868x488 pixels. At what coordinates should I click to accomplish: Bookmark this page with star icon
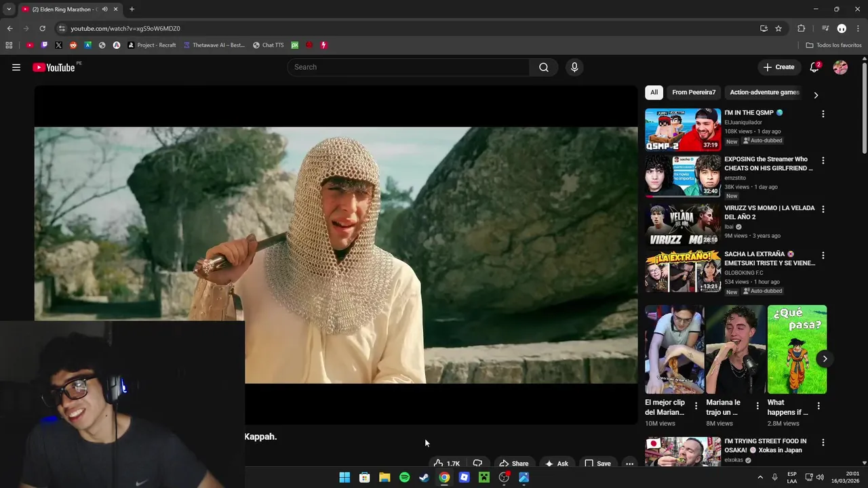click(x=778, y=28)
